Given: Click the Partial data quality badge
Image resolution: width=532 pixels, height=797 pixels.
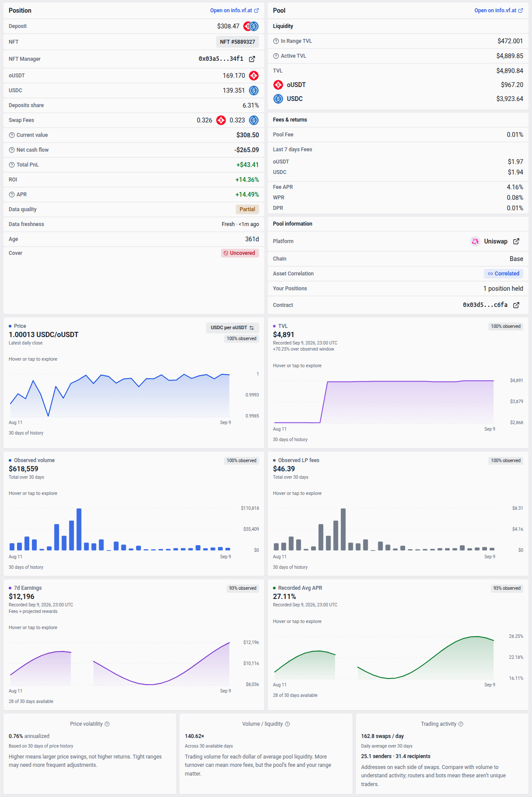Looking at the screenshot, I should [x=247, y=209].
